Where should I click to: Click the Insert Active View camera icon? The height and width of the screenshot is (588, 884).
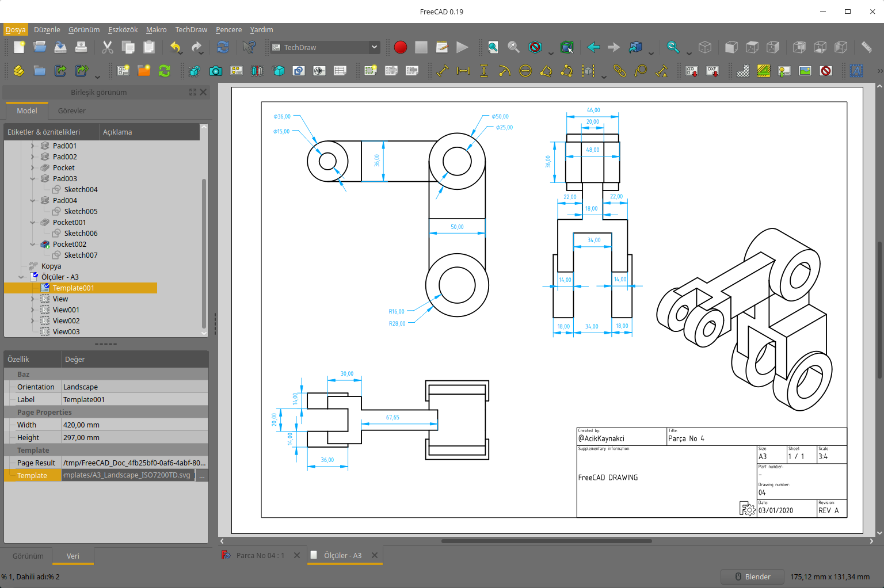(x=216, y=71)
